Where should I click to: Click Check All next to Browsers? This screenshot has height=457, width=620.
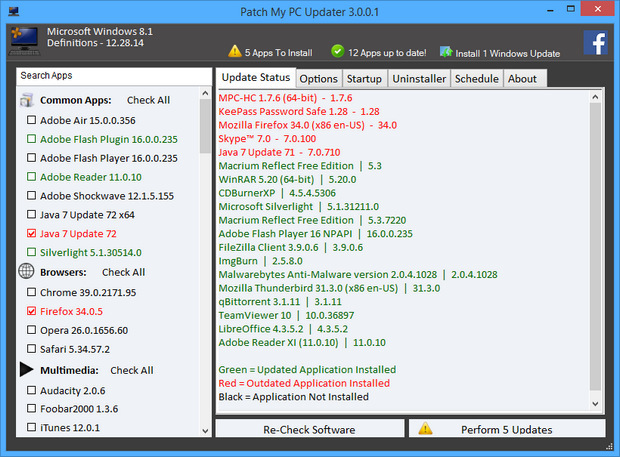pos(123,272)
